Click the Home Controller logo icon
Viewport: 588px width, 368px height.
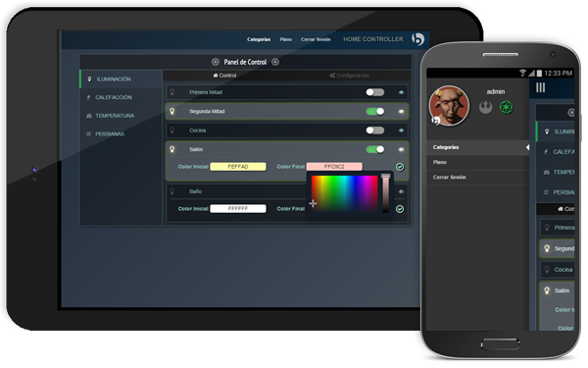click(417, 38)
